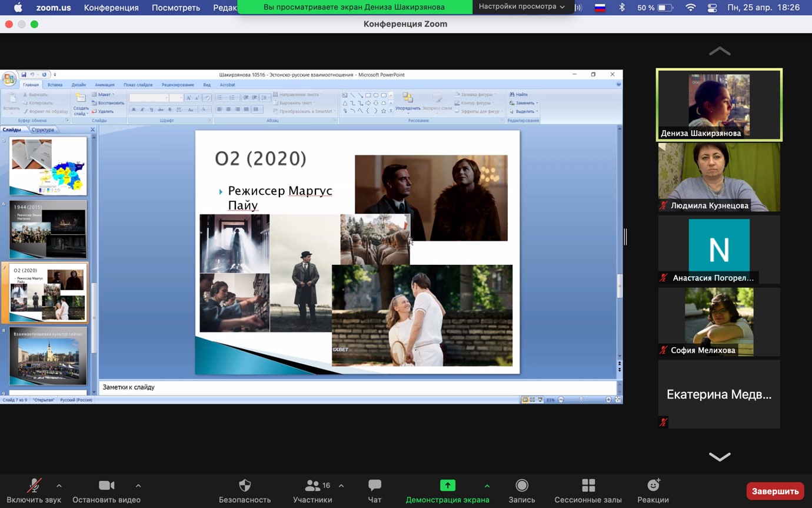Expand audio options arrow beside microphone
The height and width of the screenshot is (508, 812).
click(x=59, y=486)
